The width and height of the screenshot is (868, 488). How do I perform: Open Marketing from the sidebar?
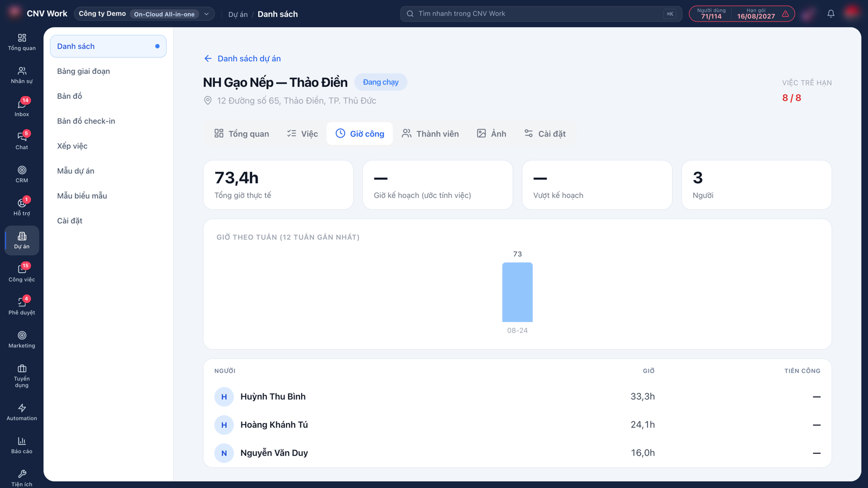22,339
